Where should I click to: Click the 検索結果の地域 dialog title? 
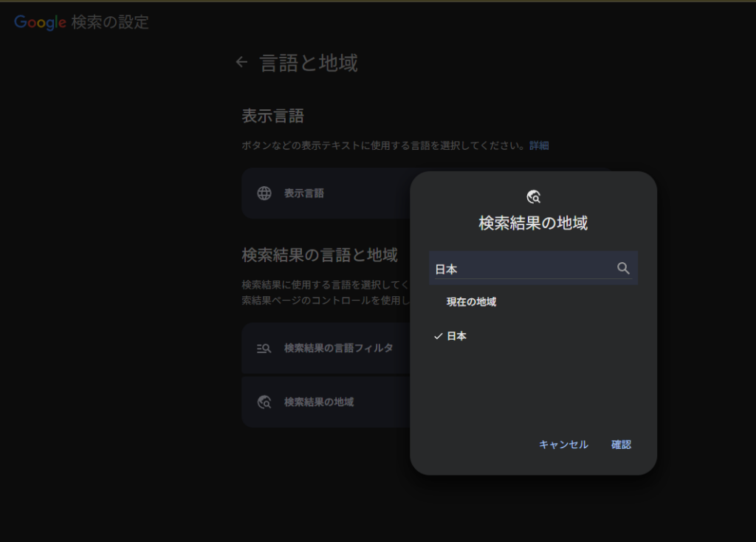[x=533, y=223]
